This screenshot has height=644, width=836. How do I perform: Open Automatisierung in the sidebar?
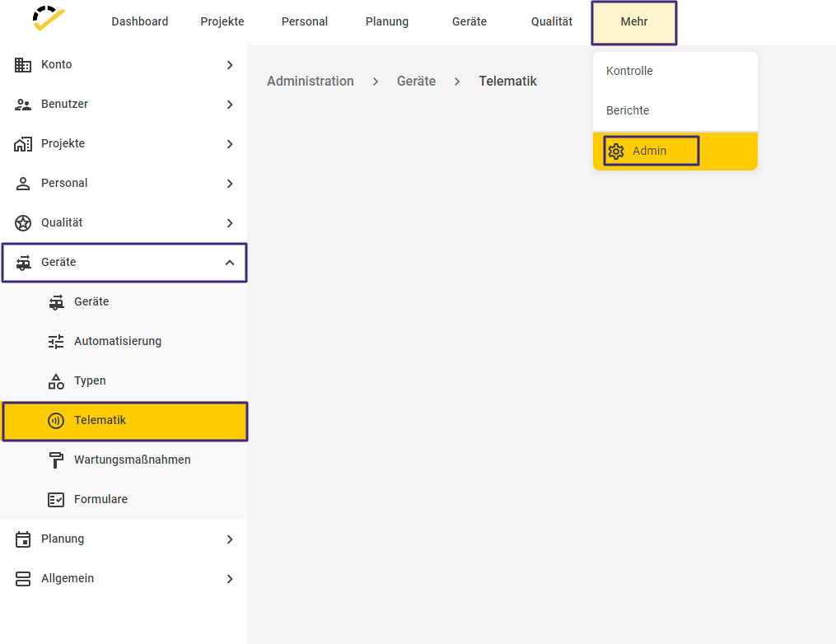(x=124, y=341)
